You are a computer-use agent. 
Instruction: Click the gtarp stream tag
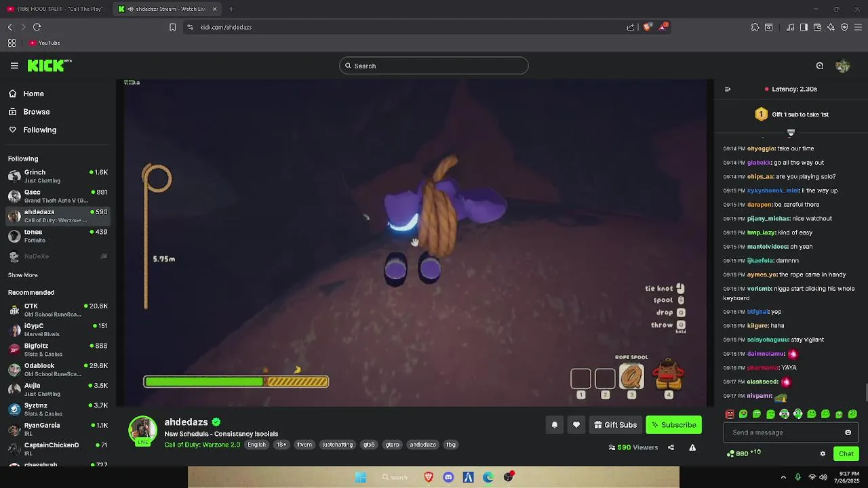[393, 445]
